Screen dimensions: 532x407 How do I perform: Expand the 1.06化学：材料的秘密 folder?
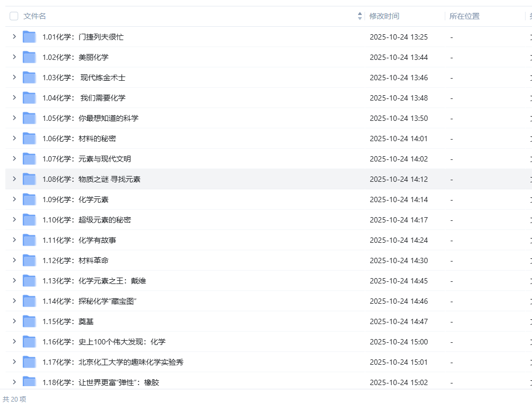click(14, 139)
